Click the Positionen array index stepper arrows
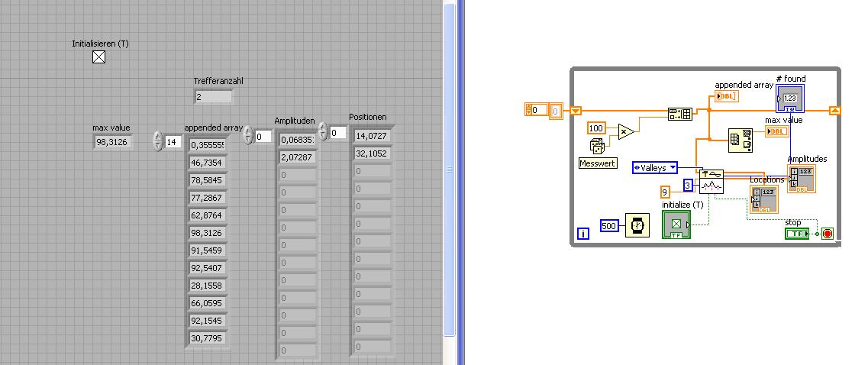 pos(323,132)
